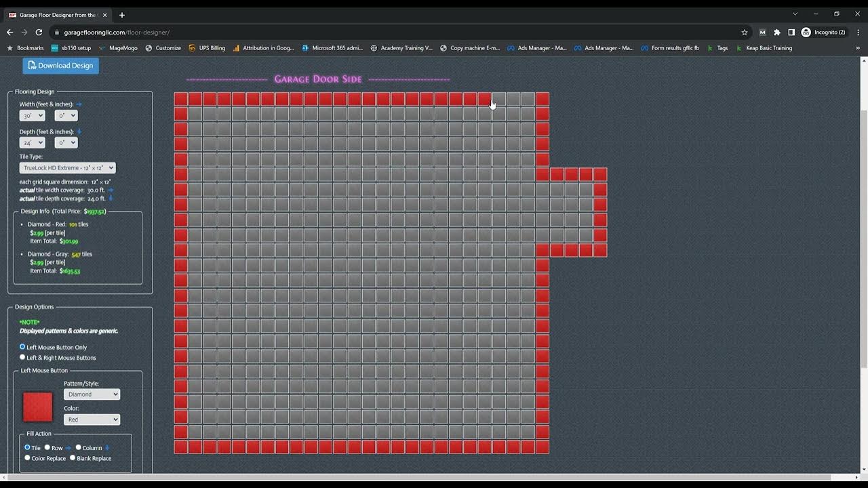
Task: Open the Keap Basic Training bookmark
Action: point(764,48)
